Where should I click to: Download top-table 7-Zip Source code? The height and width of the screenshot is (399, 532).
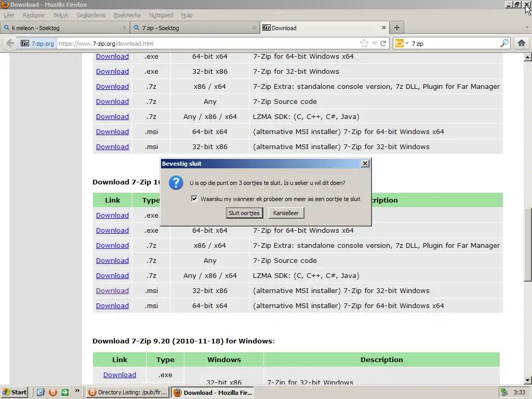coord(112,101)
